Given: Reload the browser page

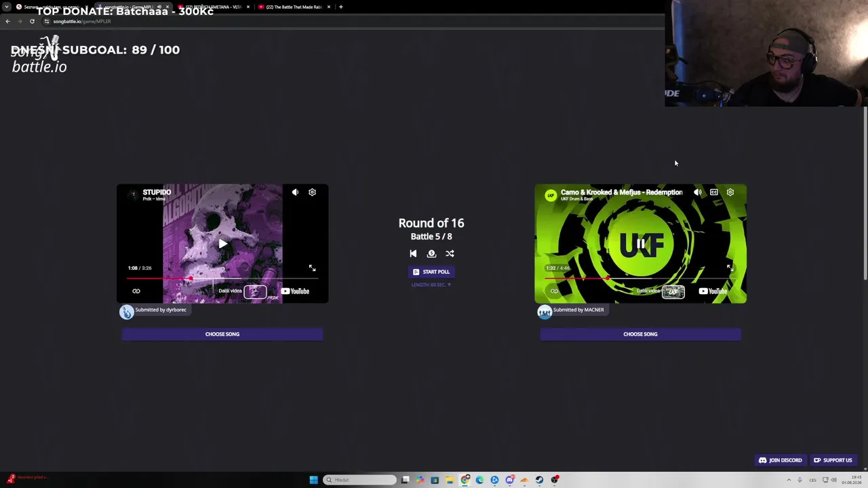Looking at the screenshot, I should [x=32, y=21].
